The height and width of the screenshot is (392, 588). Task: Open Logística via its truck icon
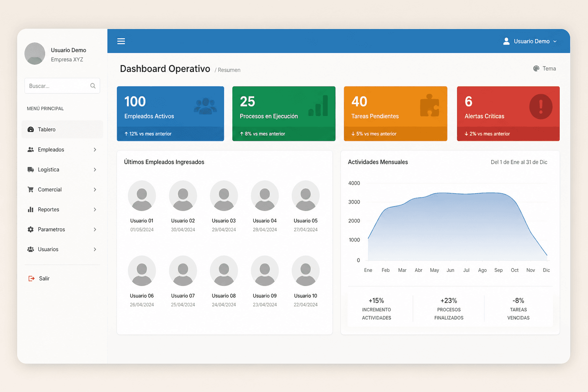click(x=31, y=170)
